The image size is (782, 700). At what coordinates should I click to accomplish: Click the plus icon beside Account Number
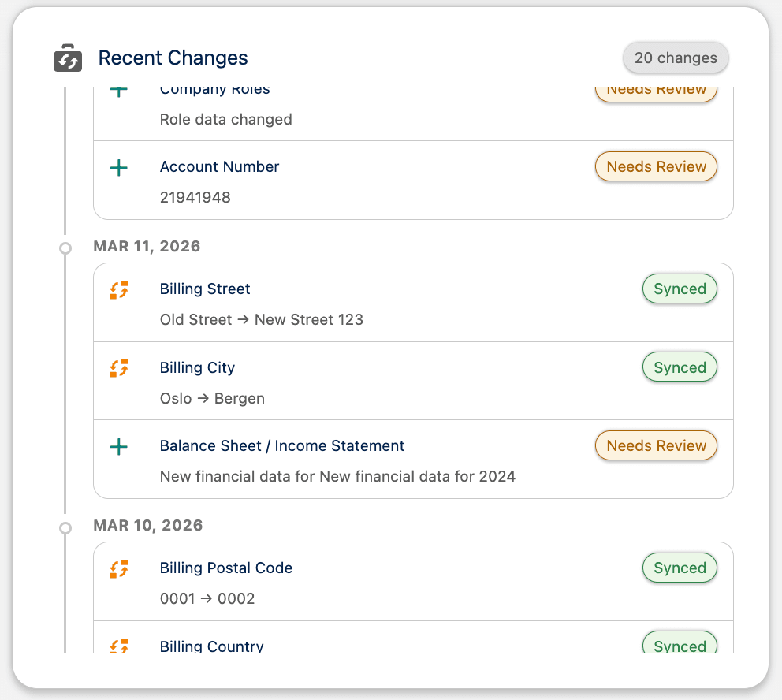point(119,167)
